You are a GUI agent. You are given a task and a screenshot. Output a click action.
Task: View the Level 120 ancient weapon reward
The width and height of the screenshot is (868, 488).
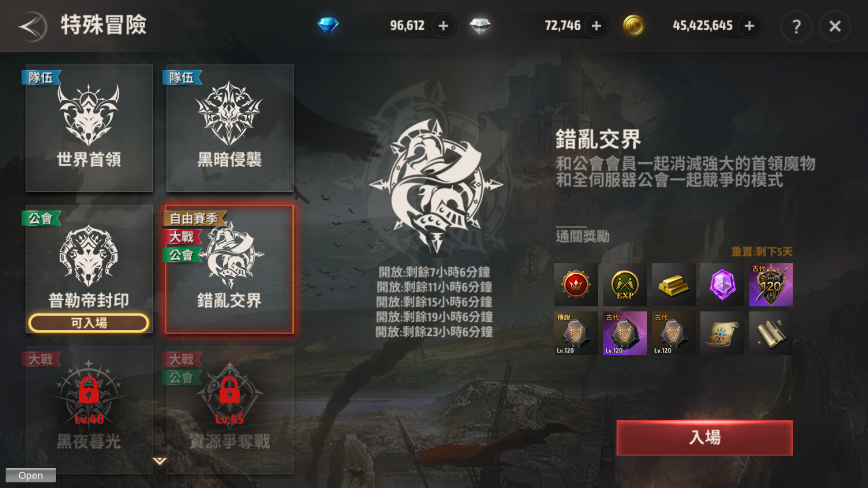tap(771, 285)
